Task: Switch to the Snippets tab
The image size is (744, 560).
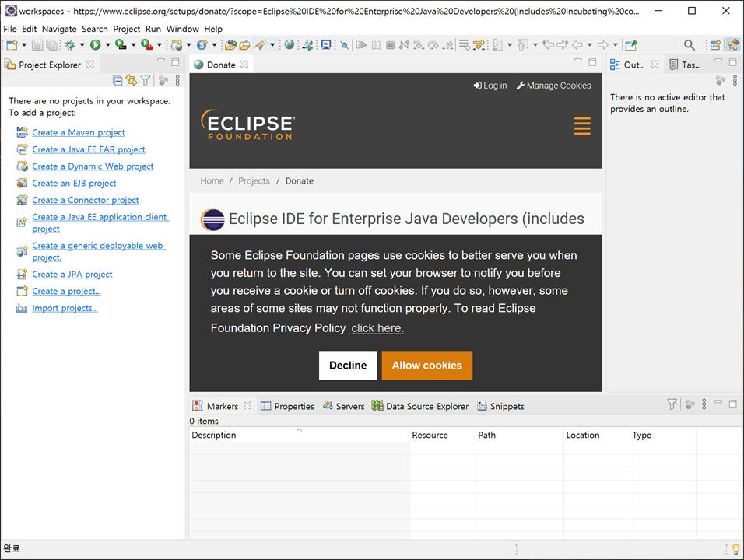Action: point(501,406)
